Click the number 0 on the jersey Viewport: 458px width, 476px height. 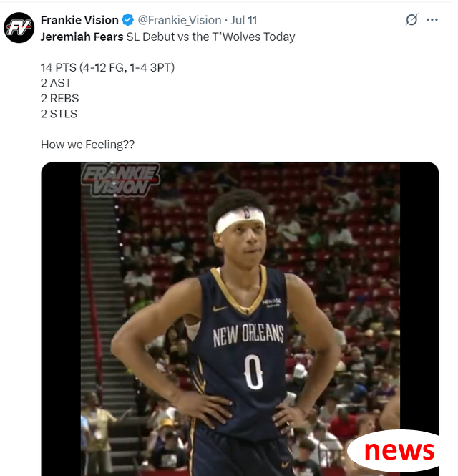[253, 372]
